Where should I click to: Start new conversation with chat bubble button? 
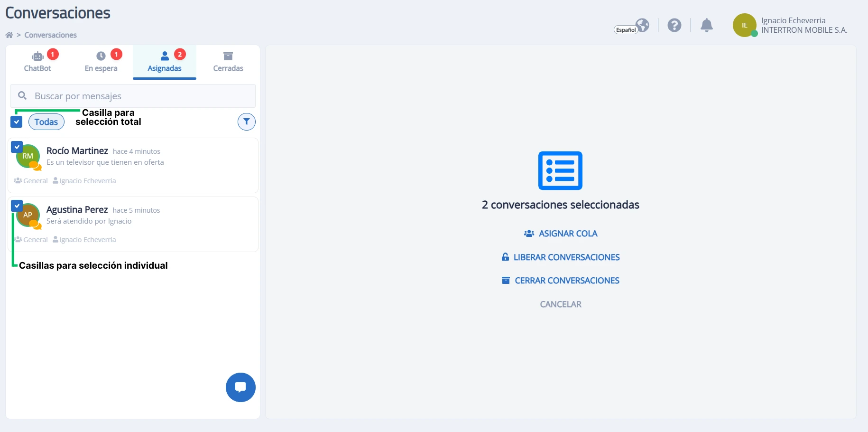pyautogui.click(x=240, y=387)
